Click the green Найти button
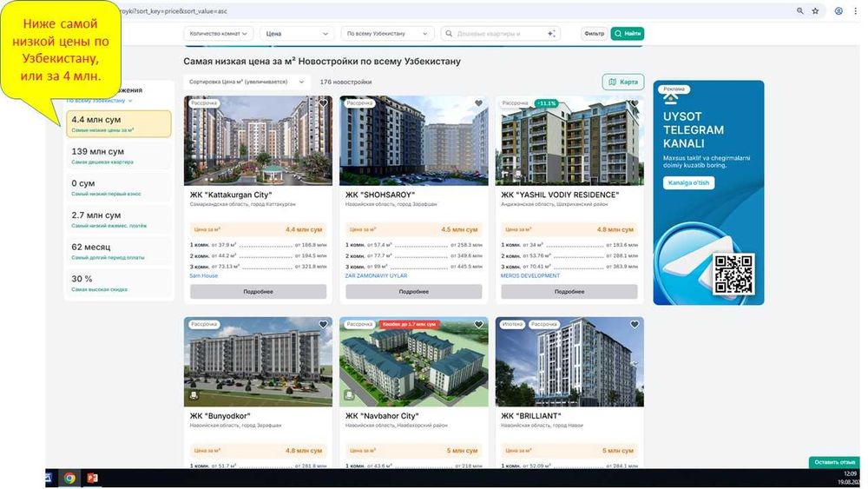 [628, 34]
